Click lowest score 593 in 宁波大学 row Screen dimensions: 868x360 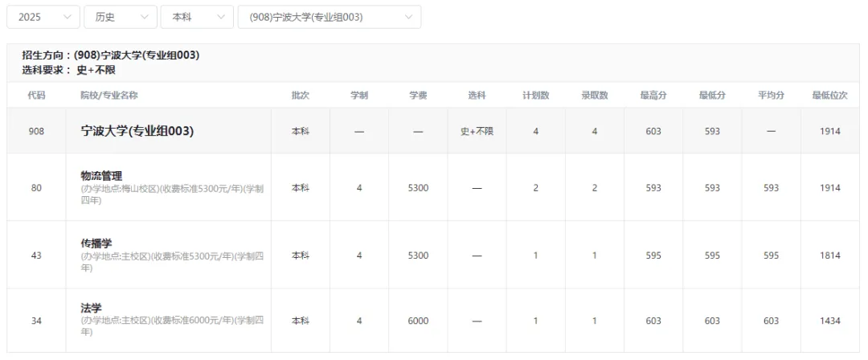(x=712, y=131)
